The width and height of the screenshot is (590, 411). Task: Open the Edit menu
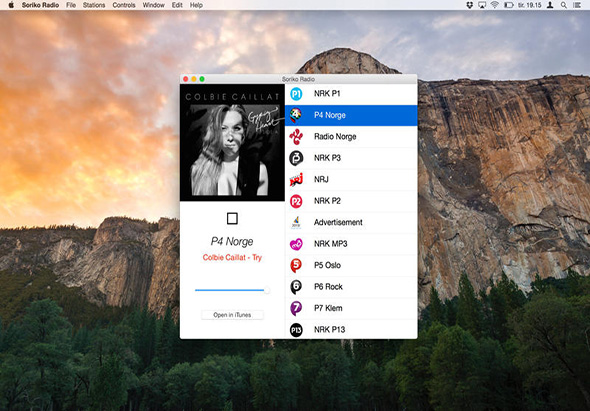click(177, 5)
